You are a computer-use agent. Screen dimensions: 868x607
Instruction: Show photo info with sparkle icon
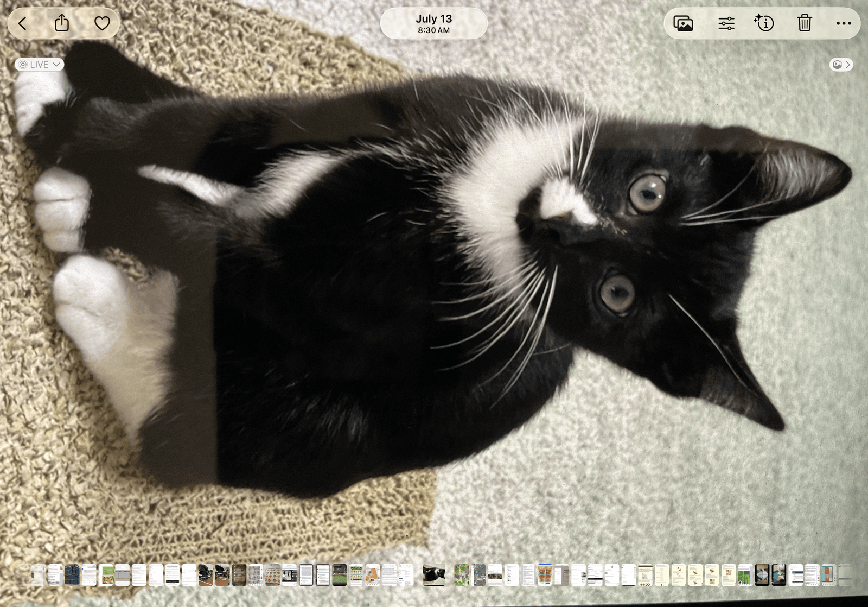[x=764, y=23]
